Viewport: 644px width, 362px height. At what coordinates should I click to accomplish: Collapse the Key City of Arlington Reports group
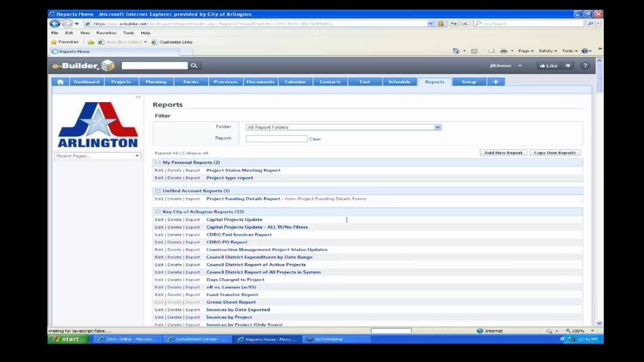pyautogui.click(x=158, y=212)
